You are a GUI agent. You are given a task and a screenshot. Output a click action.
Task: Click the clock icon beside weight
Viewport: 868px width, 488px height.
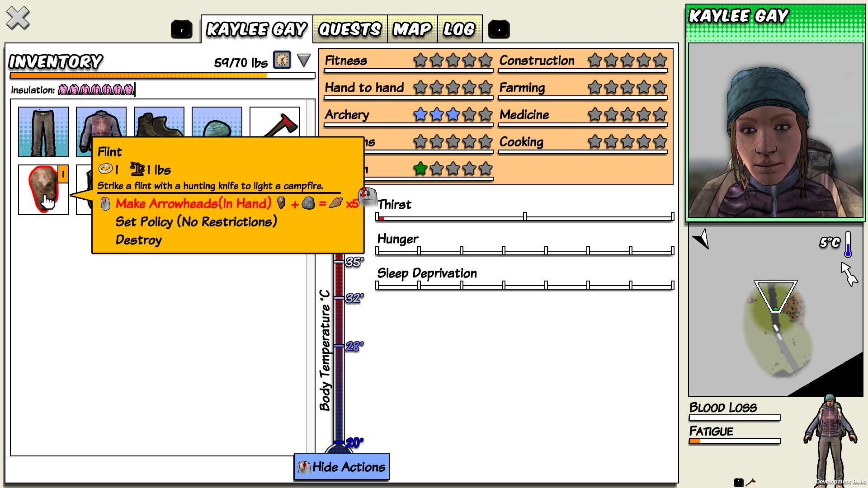282,60
